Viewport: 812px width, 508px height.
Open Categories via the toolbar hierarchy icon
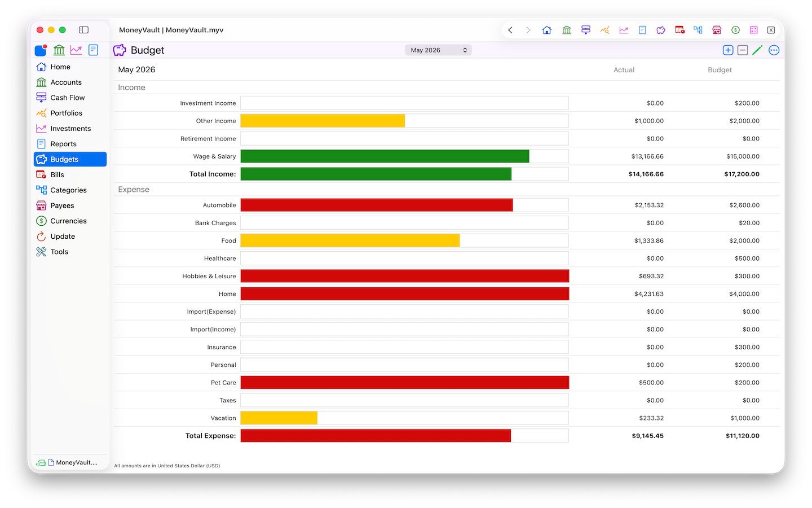pyautogui.click(x=698, y=30)
